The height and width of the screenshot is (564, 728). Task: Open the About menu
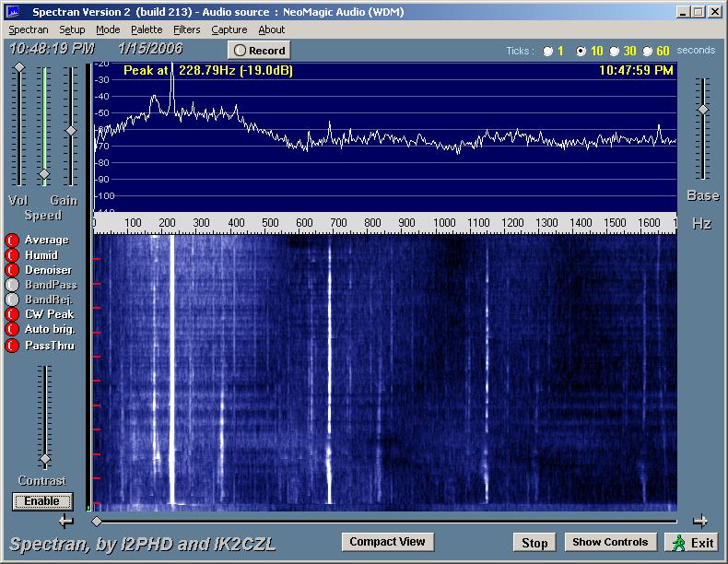tap(272, 29)
